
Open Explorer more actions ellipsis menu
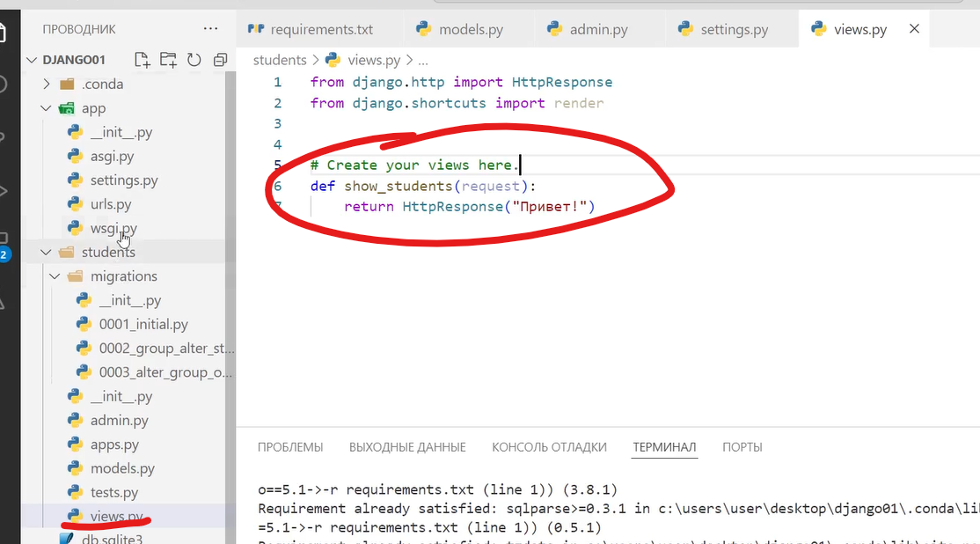[x=211, y=29]
